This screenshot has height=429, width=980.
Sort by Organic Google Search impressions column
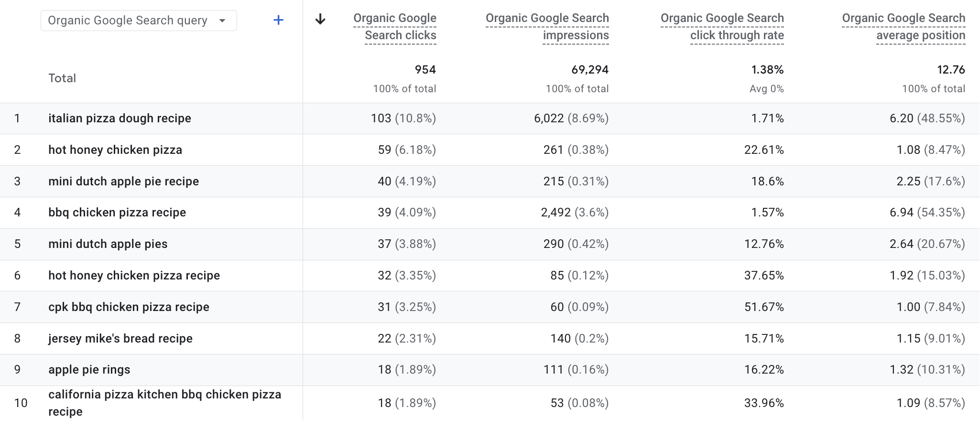point(547,26)
